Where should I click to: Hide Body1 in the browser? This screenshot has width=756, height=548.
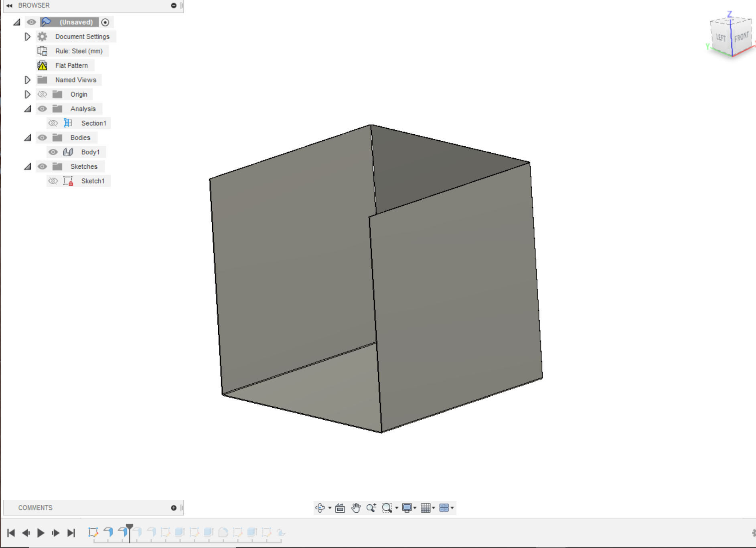tap(53, 152)
